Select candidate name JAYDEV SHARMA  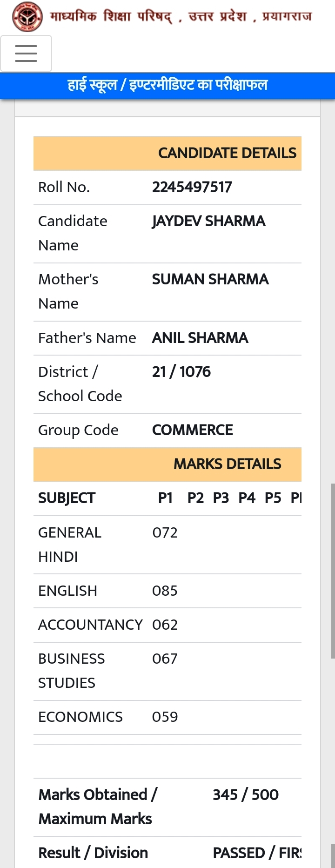point(209,221)
